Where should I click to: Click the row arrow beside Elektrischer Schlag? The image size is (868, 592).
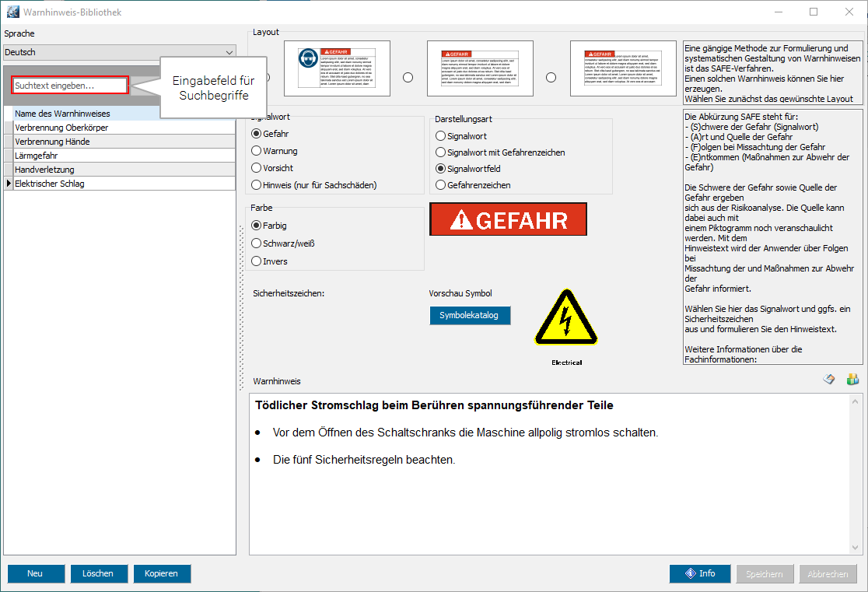tap(9, 184)
